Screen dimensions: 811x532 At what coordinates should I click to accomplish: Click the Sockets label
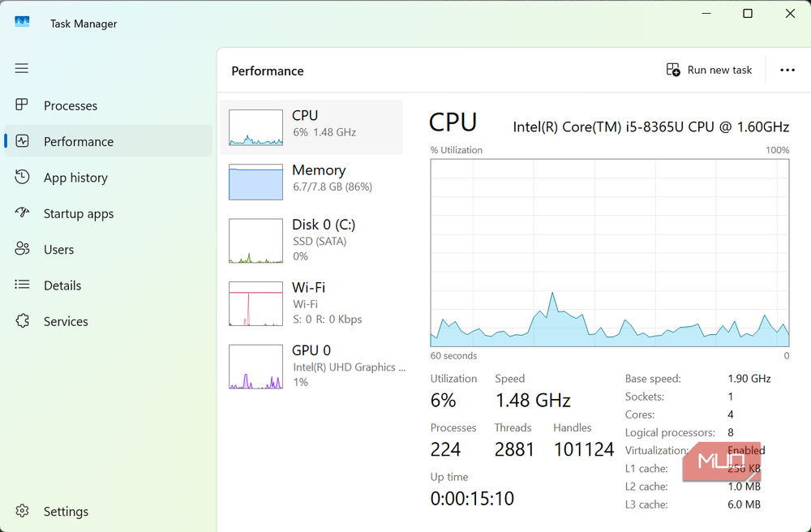coord(645,397)
